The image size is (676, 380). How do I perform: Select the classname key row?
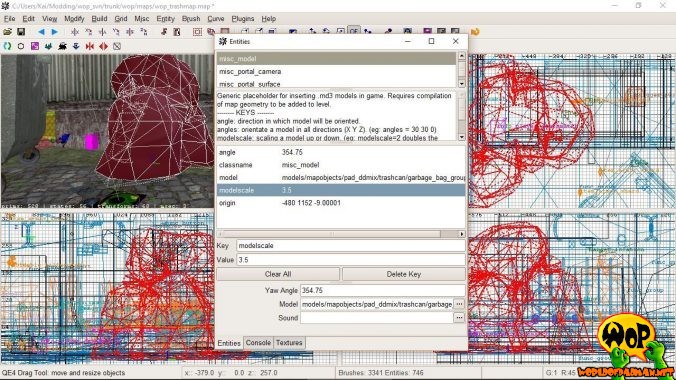341,165
